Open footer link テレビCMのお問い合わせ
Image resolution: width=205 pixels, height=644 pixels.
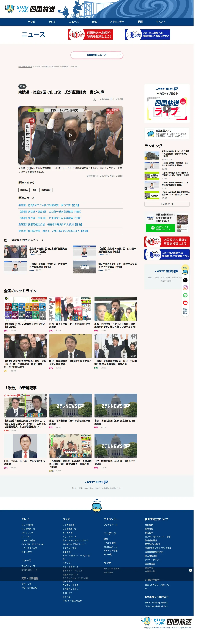pyautogui.click(x=156, y=603)
